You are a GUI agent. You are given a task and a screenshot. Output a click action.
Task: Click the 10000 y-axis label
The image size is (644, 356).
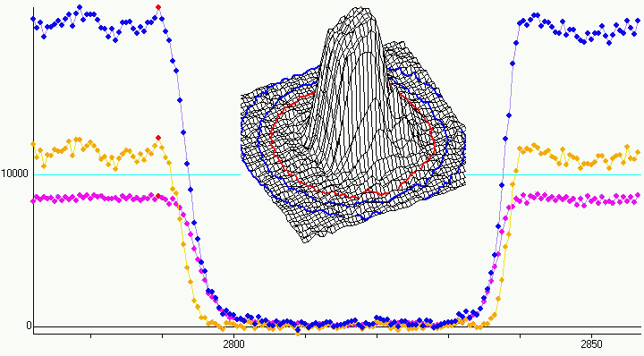(x=15, y=174)
